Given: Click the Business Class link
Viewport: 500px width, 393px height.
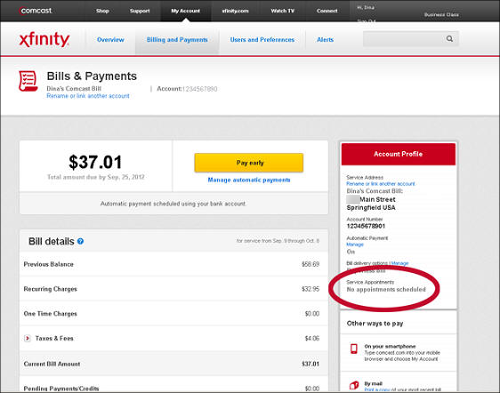Looking at the screenshot, I should pyautogui.click(x=441, y=15).
